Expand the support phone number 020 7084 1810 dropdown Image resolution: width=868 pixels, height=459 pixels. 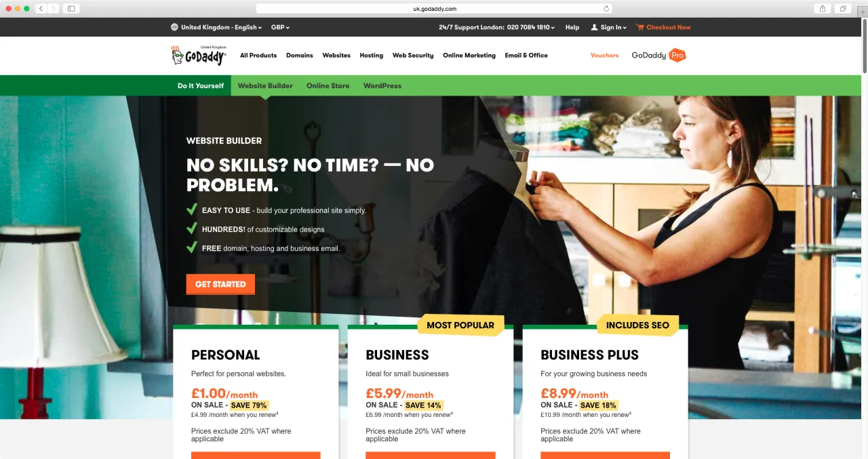click(532, 27)
